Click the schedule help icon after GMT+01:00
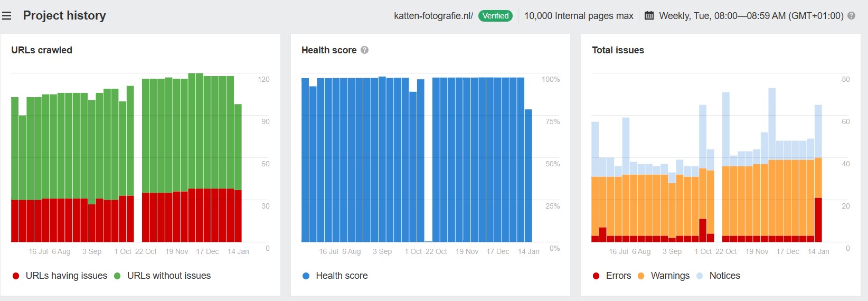The height and width of the screenshot is (301, 868). coord(851,16)
